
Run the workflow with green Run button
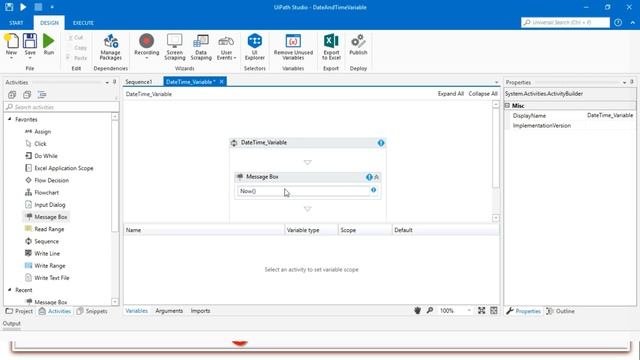pyautogui.click(x=49, y=44)
